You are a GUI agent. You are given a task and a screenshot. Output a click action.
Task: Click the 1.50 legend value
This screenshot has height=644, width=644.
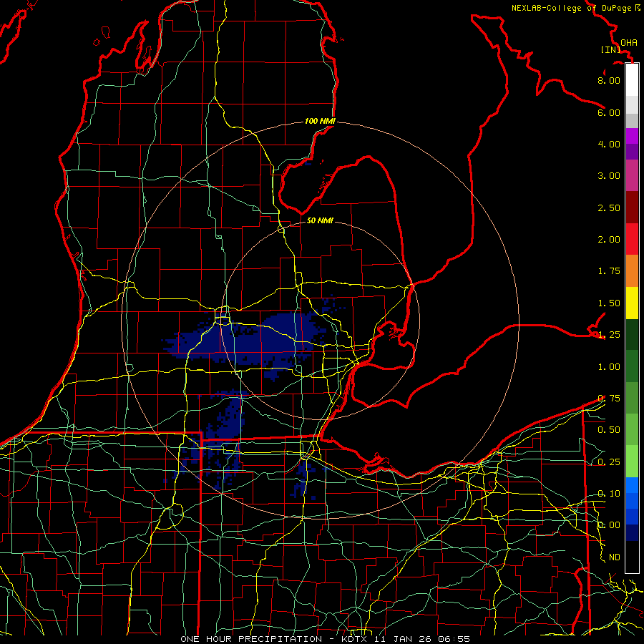(609, 303)
